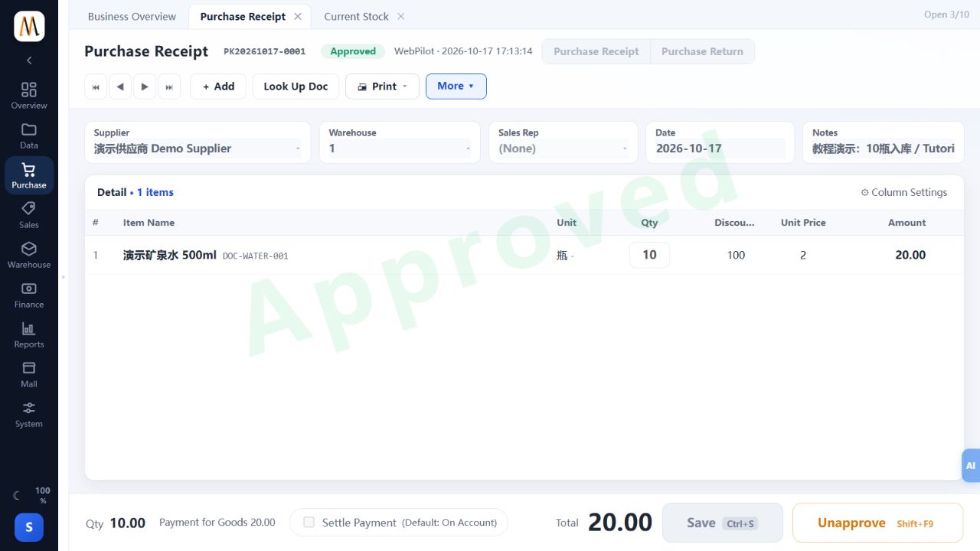Image resolution: width=980 pixels, height=551 pixels.
Task: Close the Current Stock tab
Action: (x=400, y=16)
